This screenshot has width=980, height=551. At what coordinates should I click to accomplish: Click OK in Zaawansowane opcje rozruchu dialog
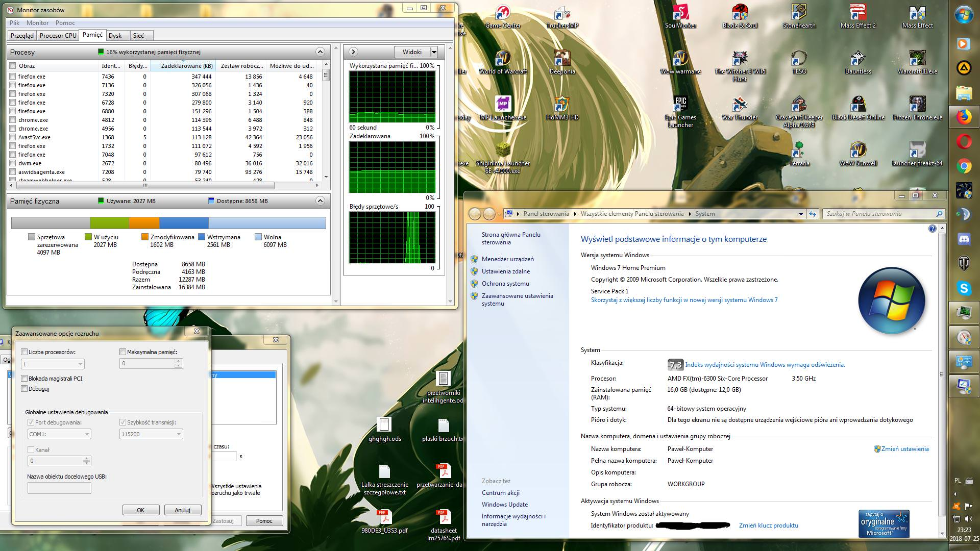click(141, 510)
